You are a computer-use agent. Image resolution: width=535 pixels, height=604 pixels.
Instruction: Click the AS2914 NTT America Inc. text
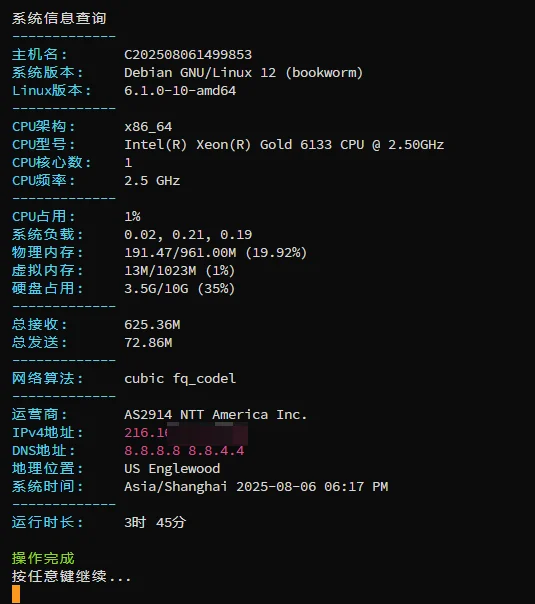tap(215, 415)
